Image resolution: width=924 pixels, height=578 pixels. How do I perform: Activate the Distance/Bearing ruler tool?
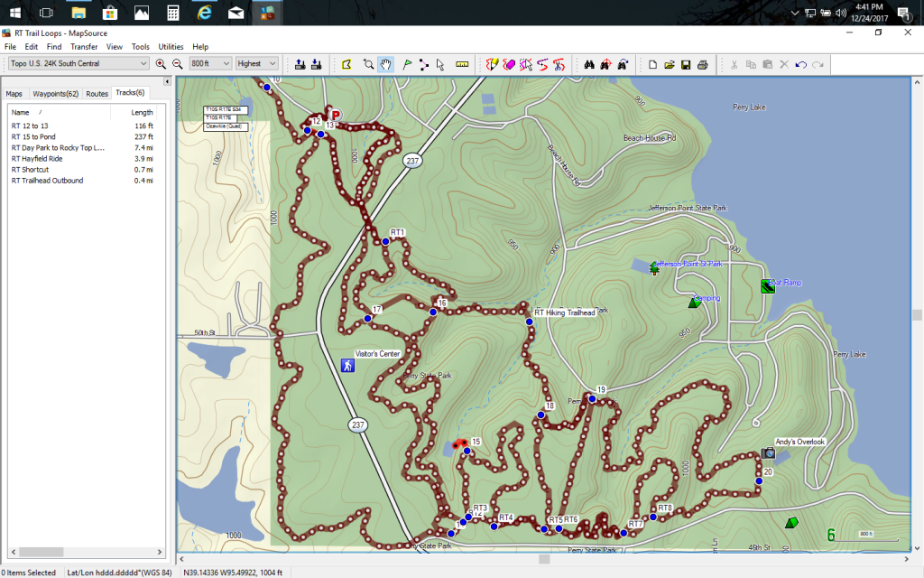pos(462,64)
